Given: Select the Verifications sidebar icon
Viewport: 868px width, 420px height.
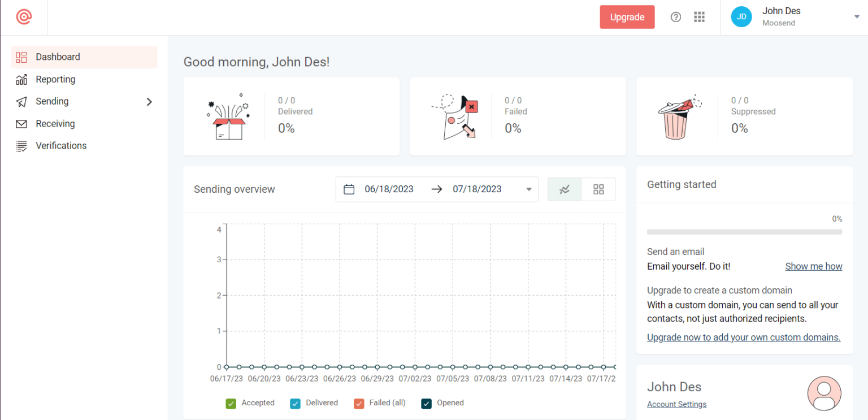Looking at the screenshot, I should click(21, 145).
